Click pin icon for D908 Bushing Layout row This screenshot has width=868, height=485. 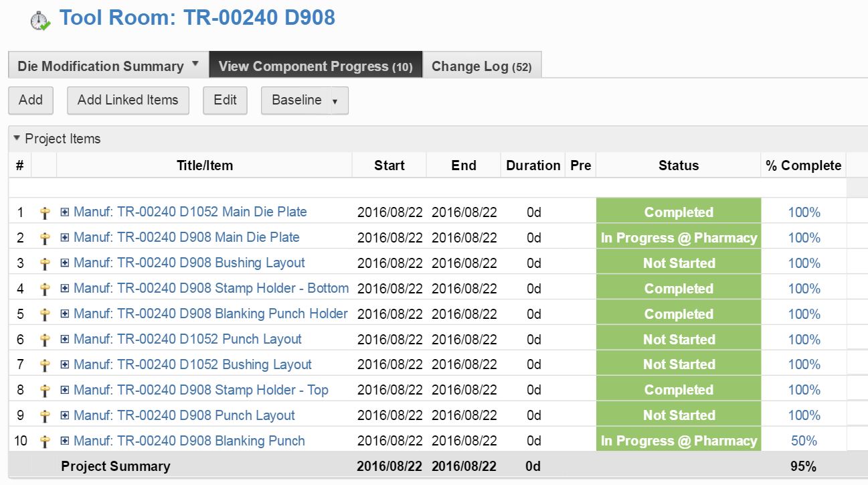45,263
